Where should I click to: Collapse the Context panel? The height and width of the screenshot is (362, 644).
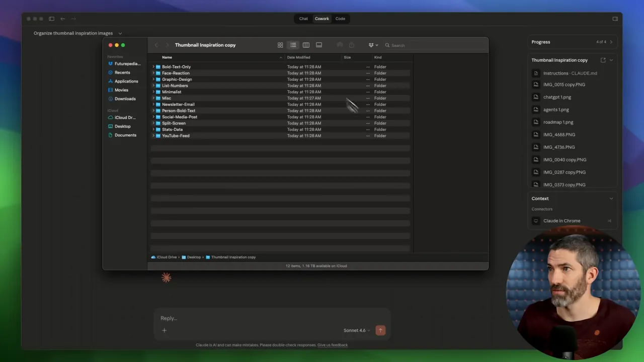point(611,199)
